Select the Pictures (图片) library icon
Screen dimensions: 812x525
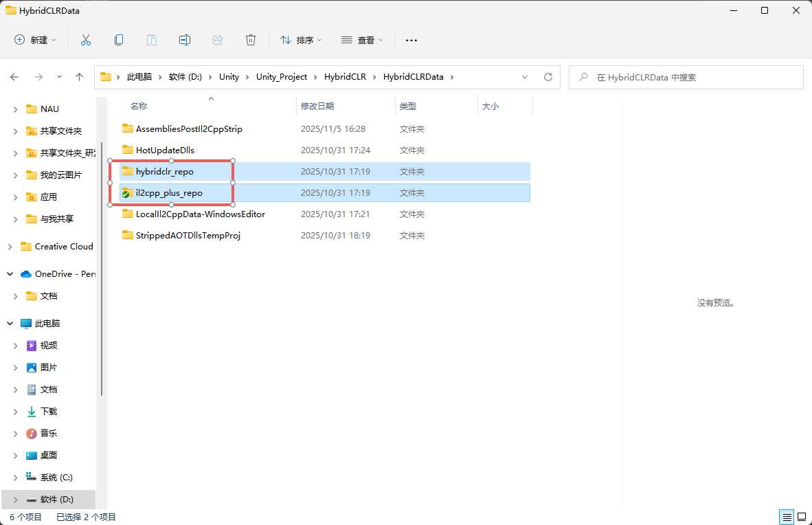[32, 368]
